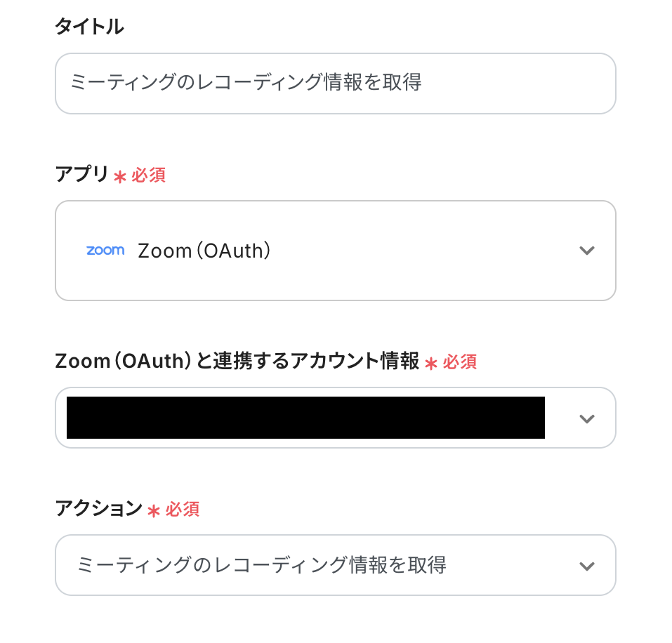Click the アクション field label
Image resolution: width=672 pixels, height=643 pixels.
point(98,509)
